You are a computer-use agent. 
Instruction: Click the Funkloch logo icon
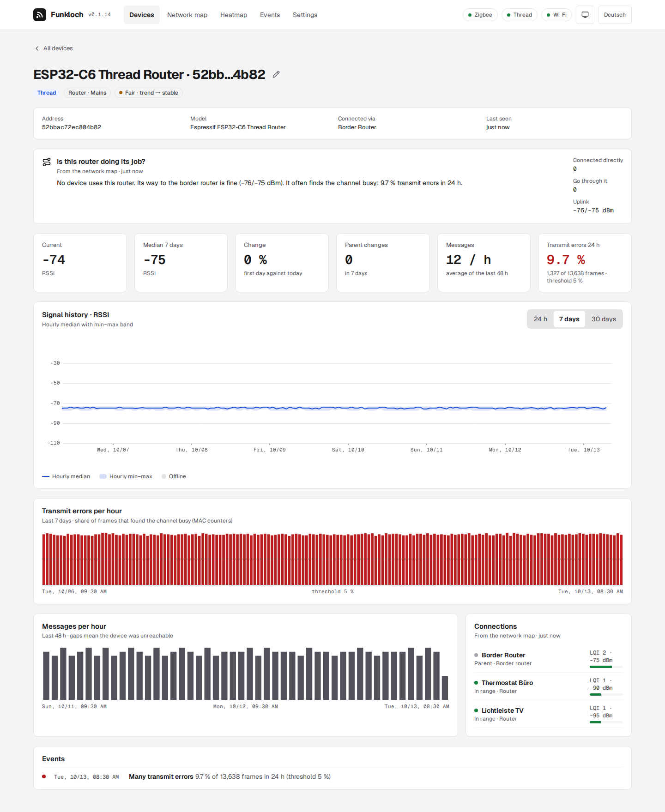[x=40, y=15]
